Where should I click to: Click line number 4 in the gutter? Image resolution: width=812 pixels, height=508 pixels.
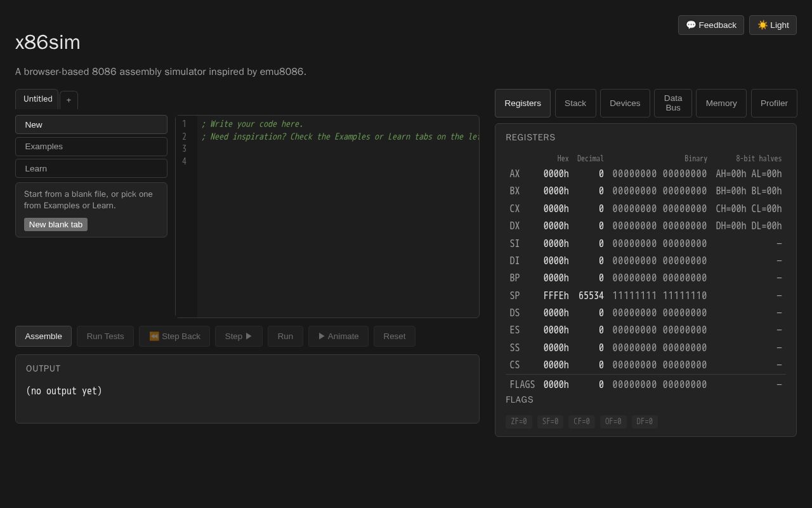[x=184, y=161]
